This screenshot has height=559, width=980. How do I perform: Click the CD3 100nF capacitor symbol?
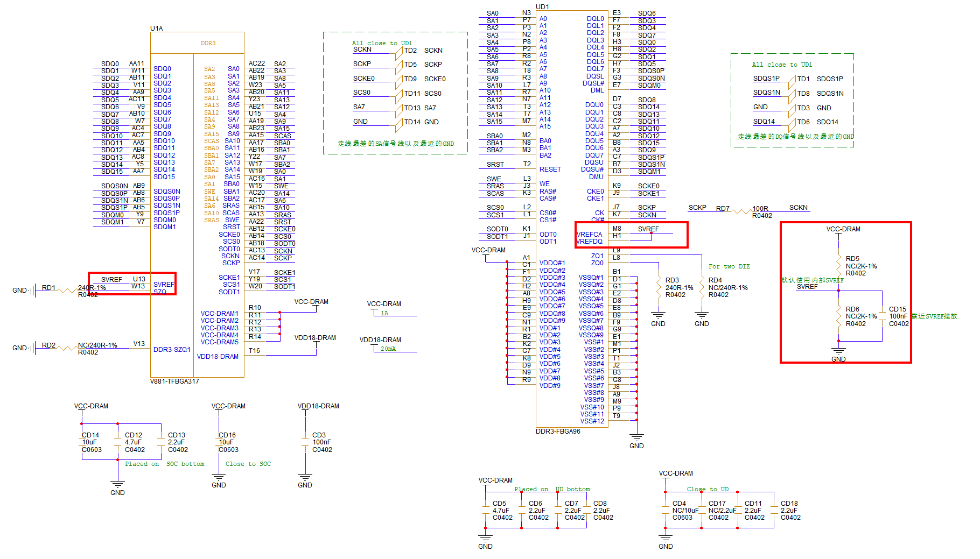pos(305,442)
